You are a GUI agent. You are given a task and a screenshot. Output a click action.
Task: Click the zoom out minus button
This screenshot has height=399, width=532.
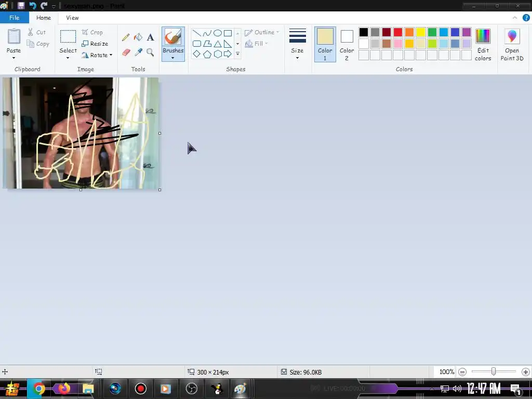point(462,372)
